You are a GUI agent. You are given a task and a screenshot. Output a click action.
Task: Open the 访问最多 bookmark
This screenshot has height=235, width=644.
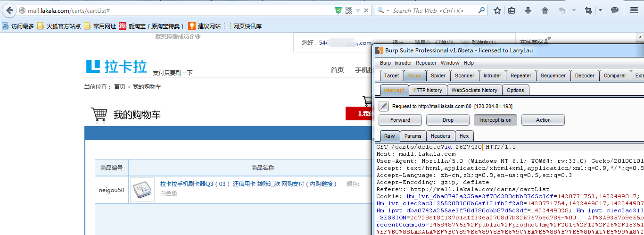[x=18, y=26]
